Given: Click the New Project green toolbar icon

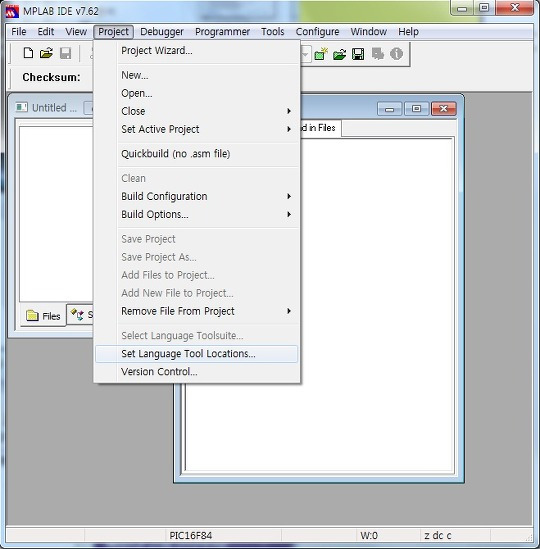Looking at the screenshot, I should (x=321, y=54).
